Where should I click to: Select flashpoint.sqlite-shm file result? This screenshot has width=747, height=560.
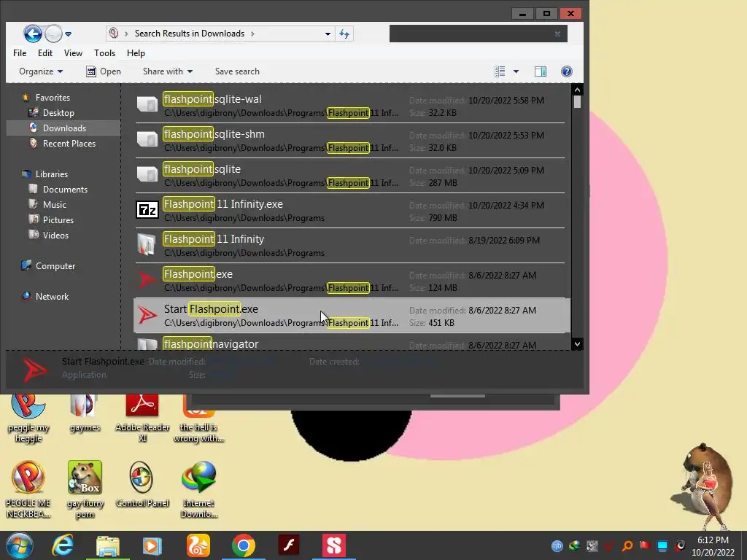(x=350, y=141)
